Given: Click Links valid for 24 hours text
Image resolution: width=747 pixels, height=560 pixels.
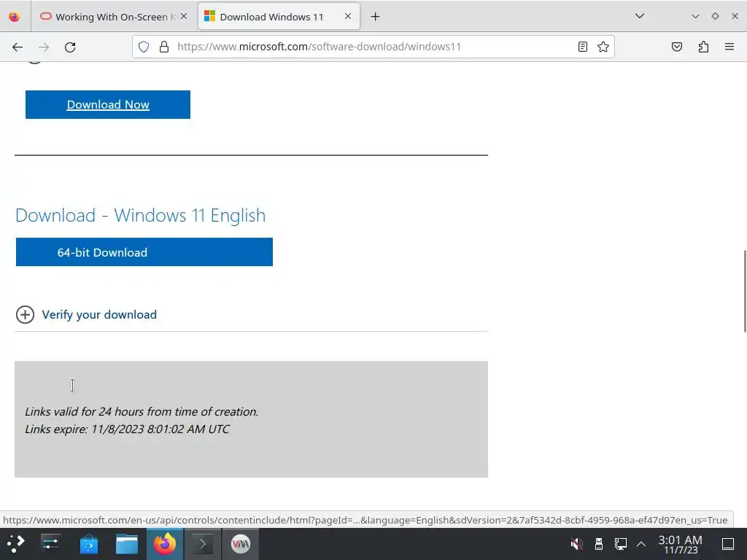Looking at the screenshot, I should (142, 411).
